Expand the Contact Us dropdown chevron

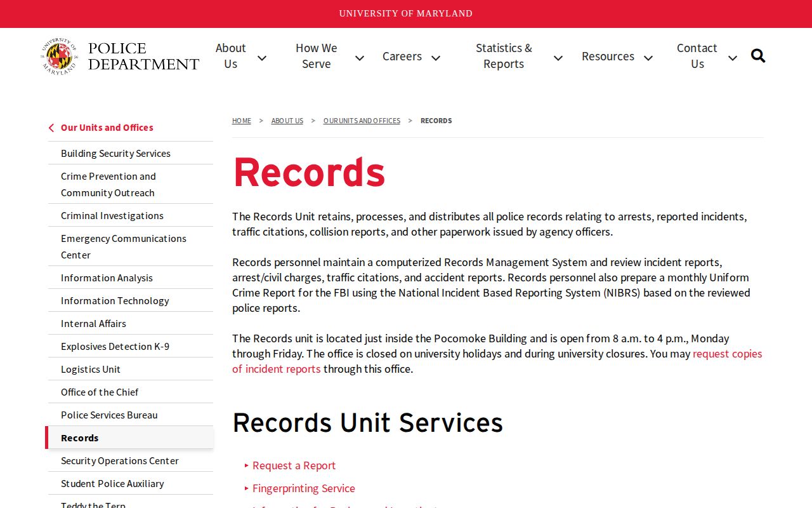coord(733,58)
